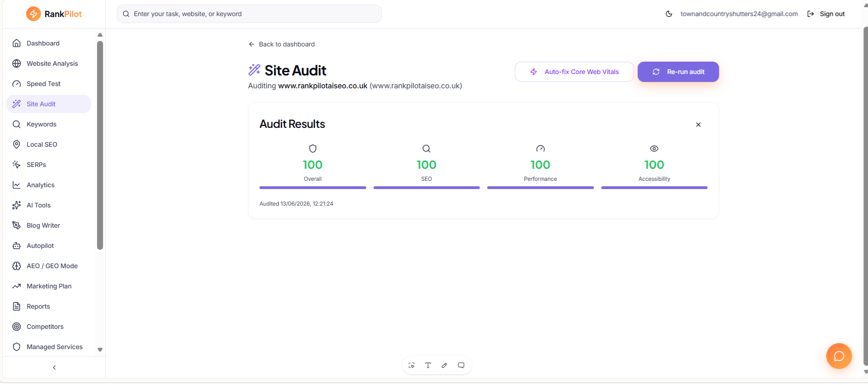The height and width of the screenshot is (385, 868).
Task: Click the sign out arrow icon
Action: [811, 14]
